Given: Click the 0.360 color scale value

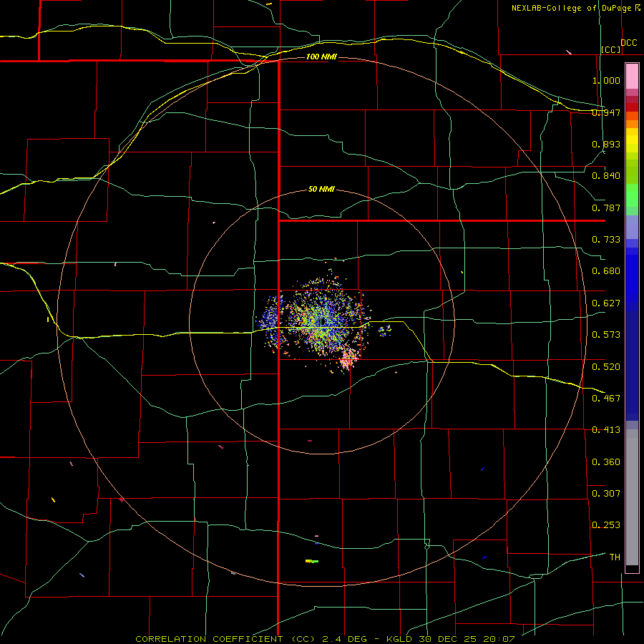Looking at the screenshot, I should click(606, 462).
